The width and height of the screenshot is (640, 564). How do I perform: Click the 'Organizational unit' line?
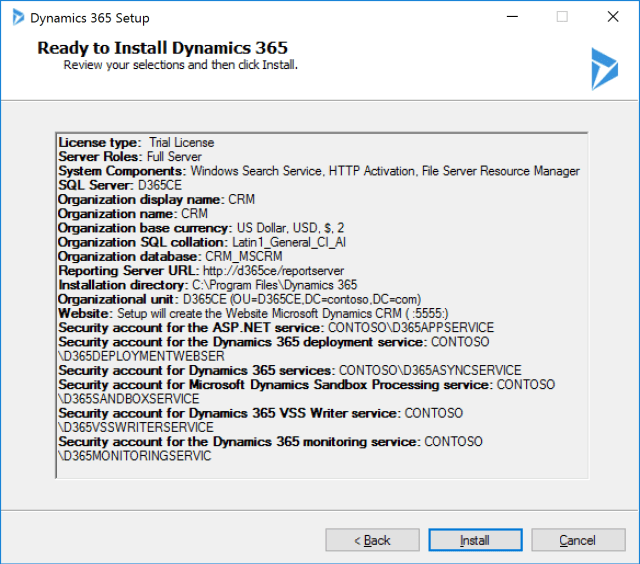[240, 299]
